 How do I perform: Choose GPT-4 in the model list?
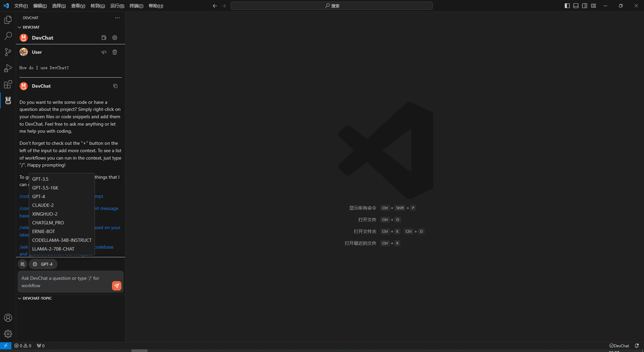(x=62, y=196)
